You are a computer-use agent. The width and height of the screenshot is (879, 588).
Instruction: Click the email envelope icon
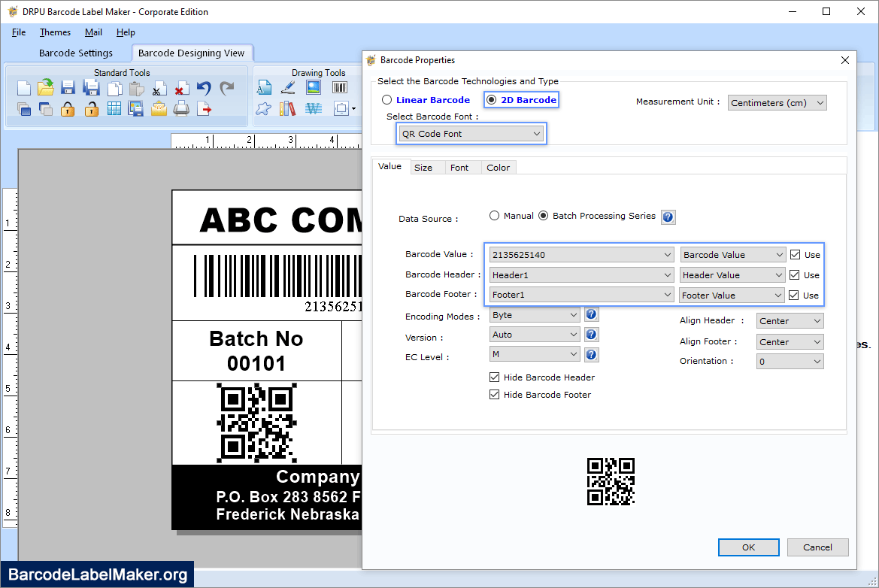coord(159,109)
